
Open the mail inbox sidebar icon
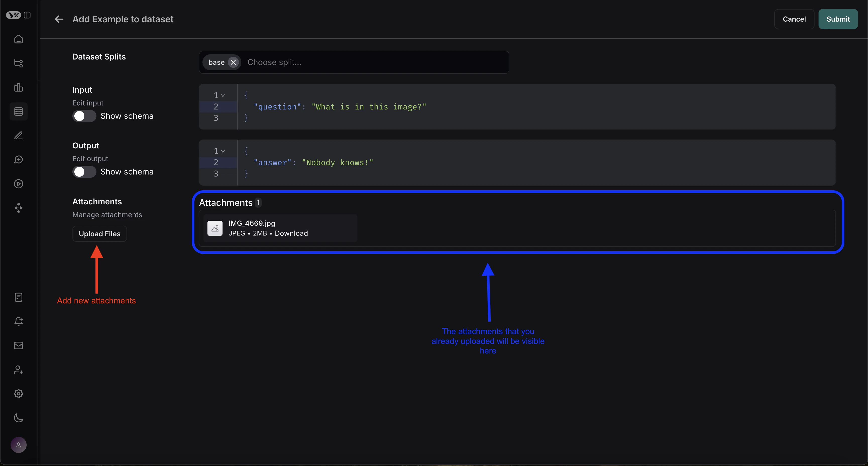19,345
